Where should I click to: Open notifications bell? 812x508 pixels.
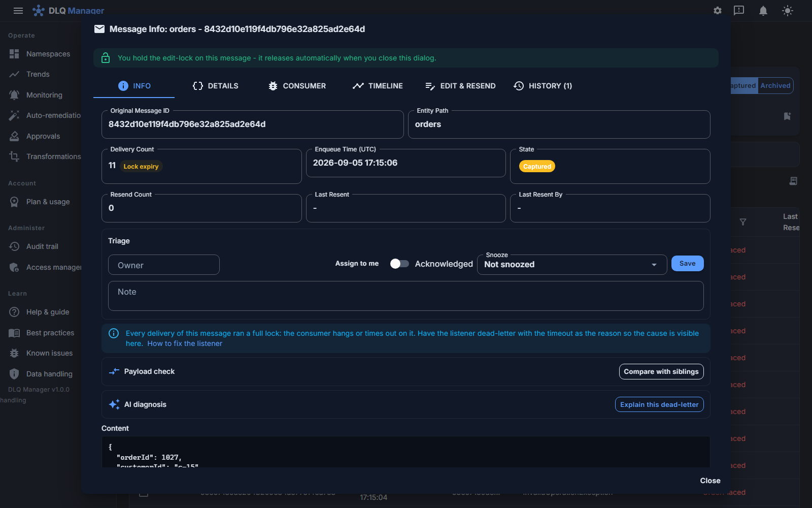click(763, 10)
